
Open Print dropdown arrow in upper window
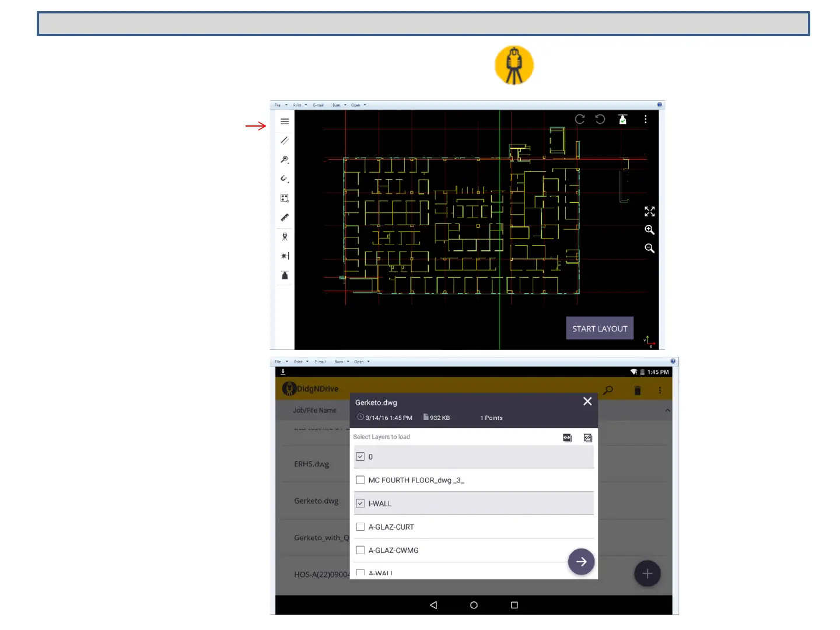306,105
